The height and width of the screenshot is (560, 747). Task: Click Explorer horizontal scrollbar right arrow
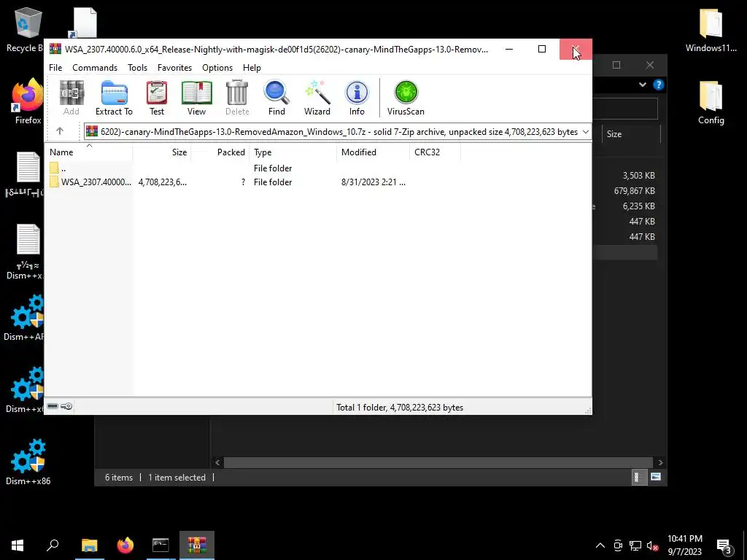[660, 462]
